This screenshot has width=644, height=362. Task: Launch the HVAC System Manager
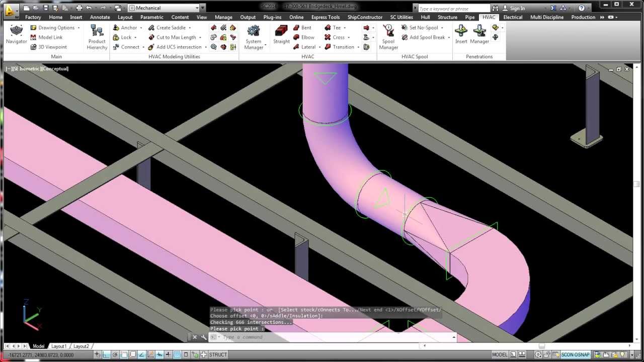pyautogui.click(x=254, y=37)
